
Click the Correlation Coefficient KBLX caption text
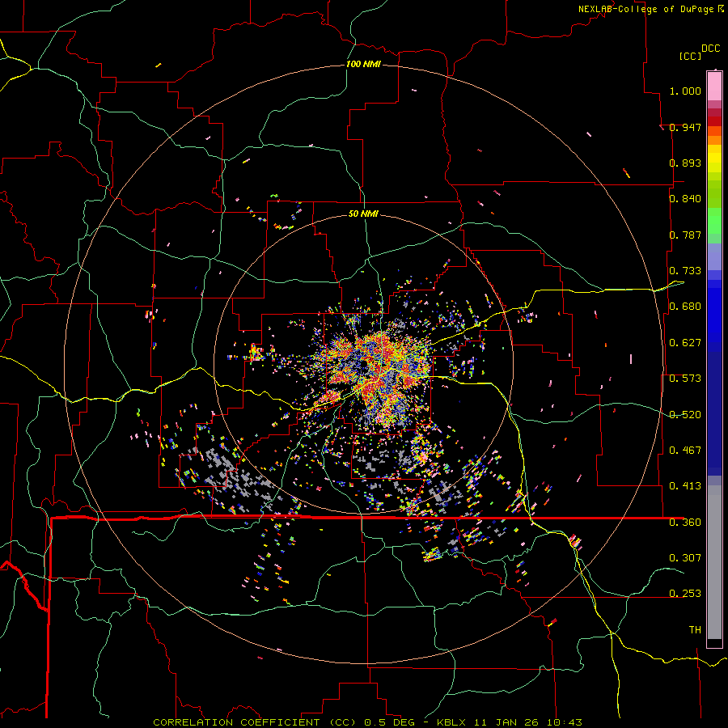coord(367,722)
